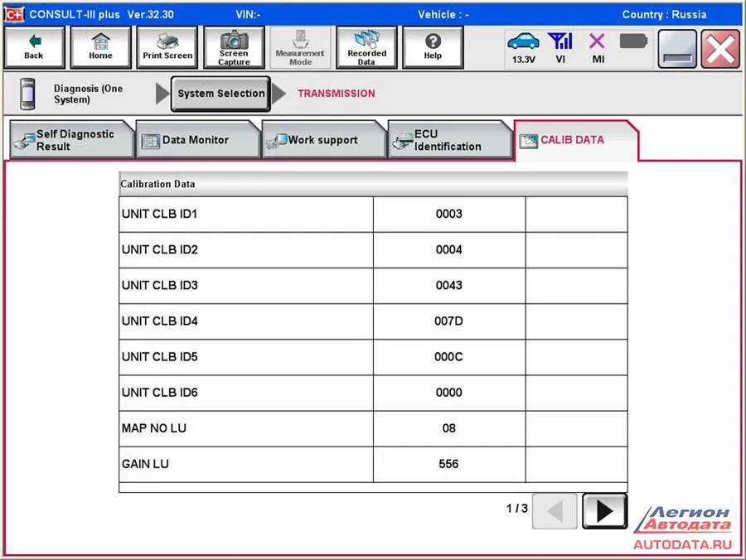Click the laptop battery level icon

pyautogui.click(x=633, y=41)
